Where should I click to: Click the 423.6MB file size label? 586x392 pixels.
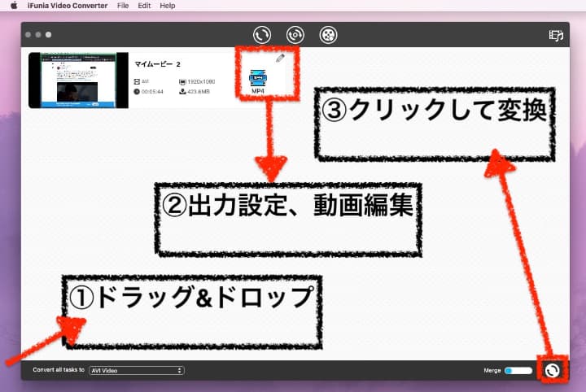tap(199, 92)
